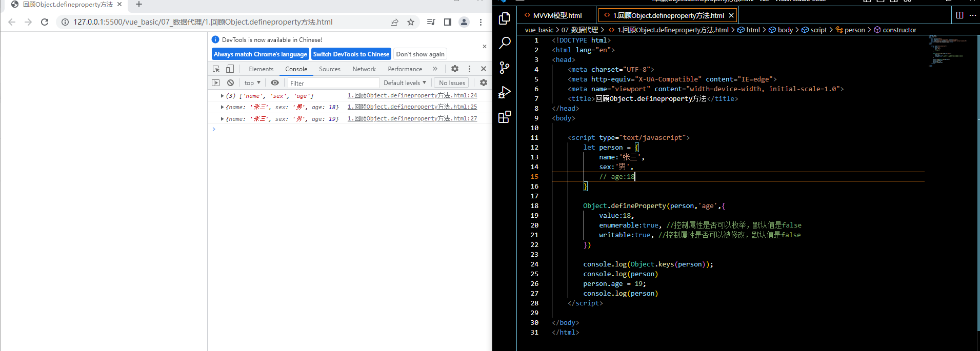Close the DevTools panel
Viewport: 980px width, 351px height.
point(484,69)
